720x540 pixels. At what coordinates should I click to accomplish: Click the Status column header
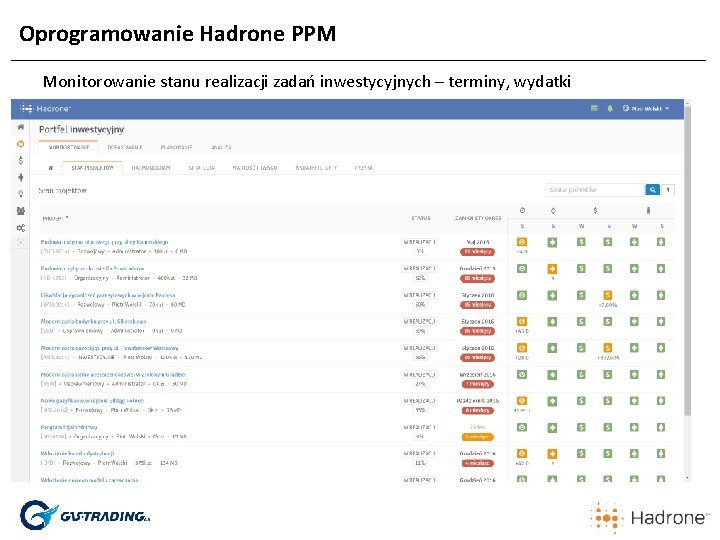(421, 218)
